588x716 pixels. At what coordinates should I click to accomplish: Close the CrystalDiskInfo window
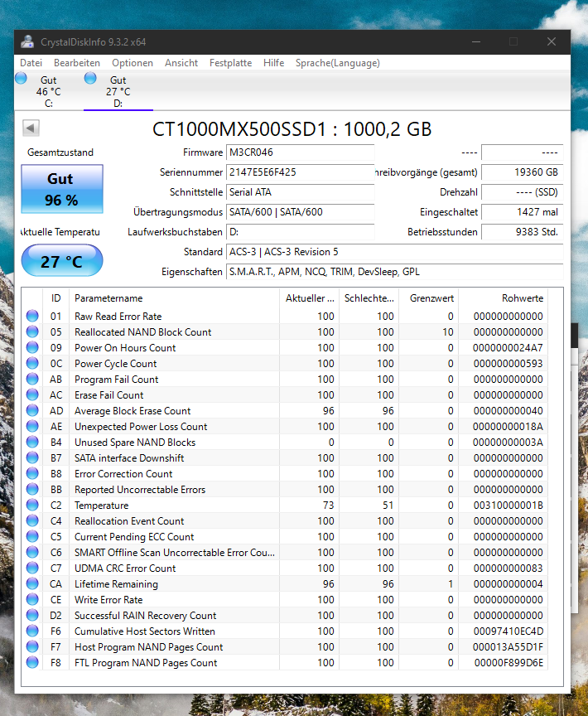click(552, 41)
